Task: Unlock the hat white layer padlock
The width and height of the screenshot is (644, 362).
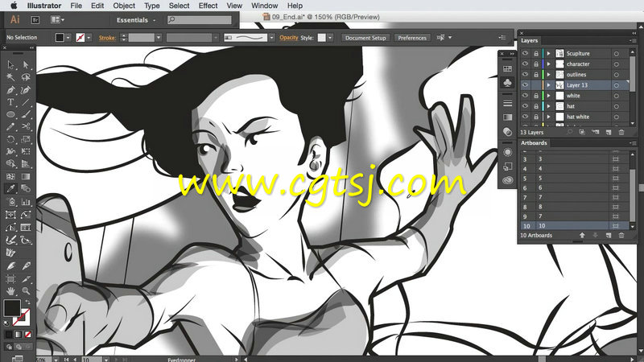Action: point(536,117)
